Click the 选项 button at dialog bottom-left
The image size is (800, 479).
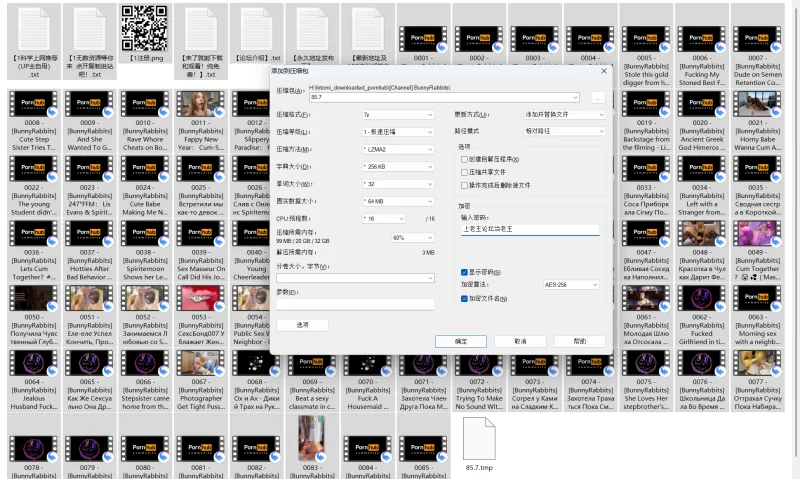303,325
